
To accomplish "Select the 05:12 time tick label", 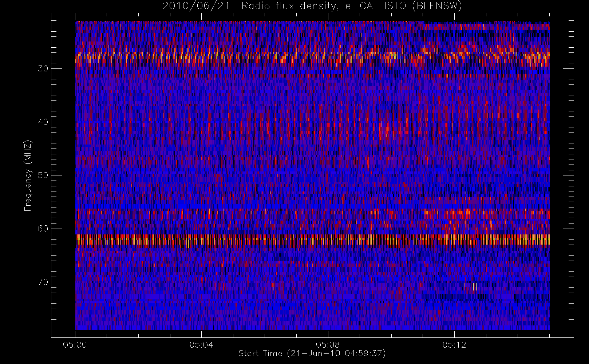I will [x=454, y=345].
